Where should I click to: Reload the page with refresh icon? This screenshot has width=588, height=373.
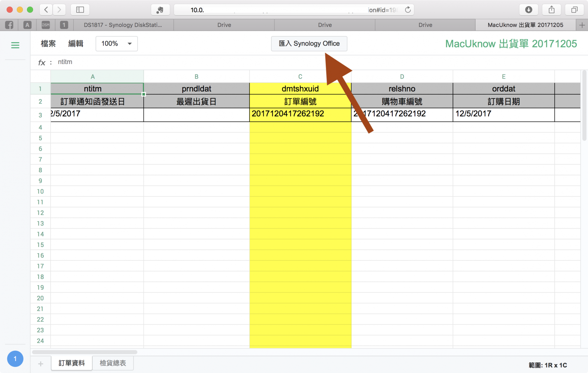pos(408,10)
